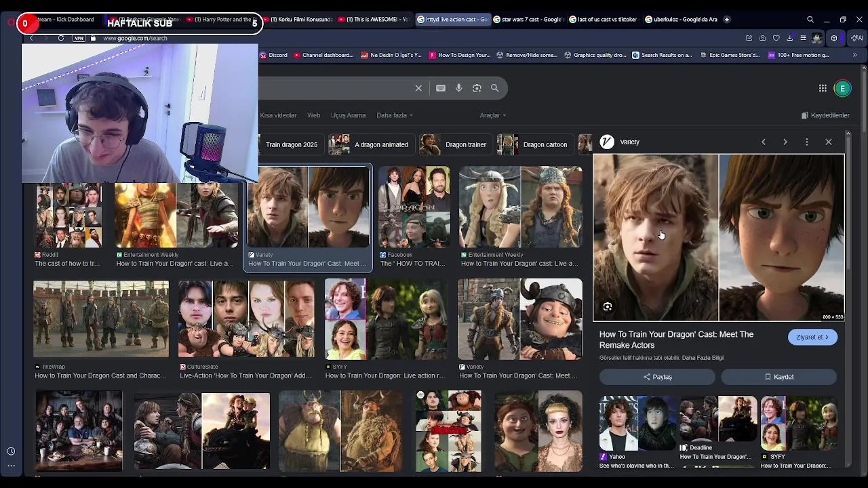Open the Facebook HOW TO TRAIN thumbnail
The height and width of the screenshot is (488, 868).
414,207
